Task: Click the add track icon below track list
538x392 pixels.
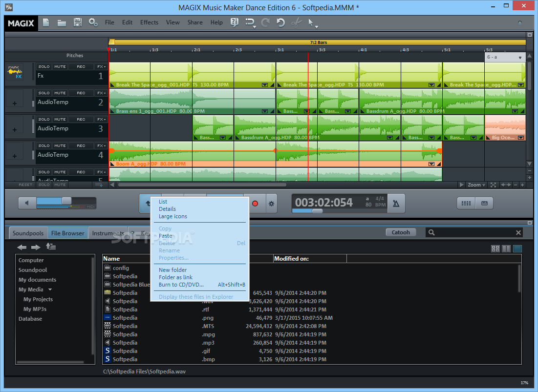Action: click(99, 185)
